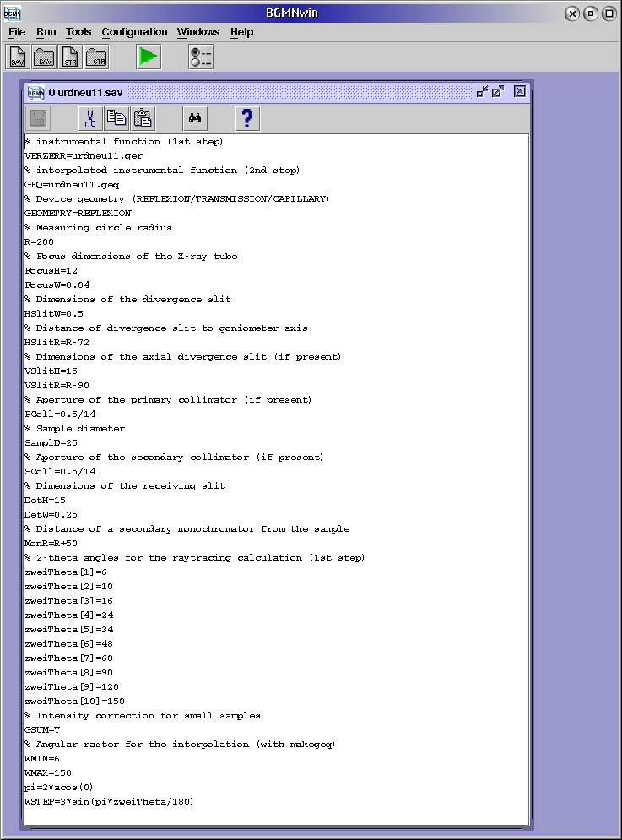Screen dimensions: 622x840
Task: Click the 'WMAX=150' line
Action: point(48,773)
